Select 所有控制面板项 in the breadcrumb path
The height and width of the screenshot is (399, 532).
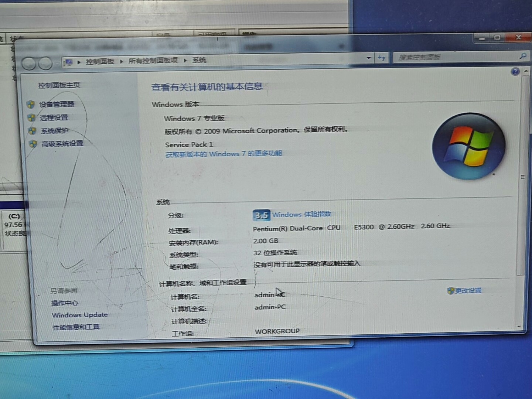153,61
